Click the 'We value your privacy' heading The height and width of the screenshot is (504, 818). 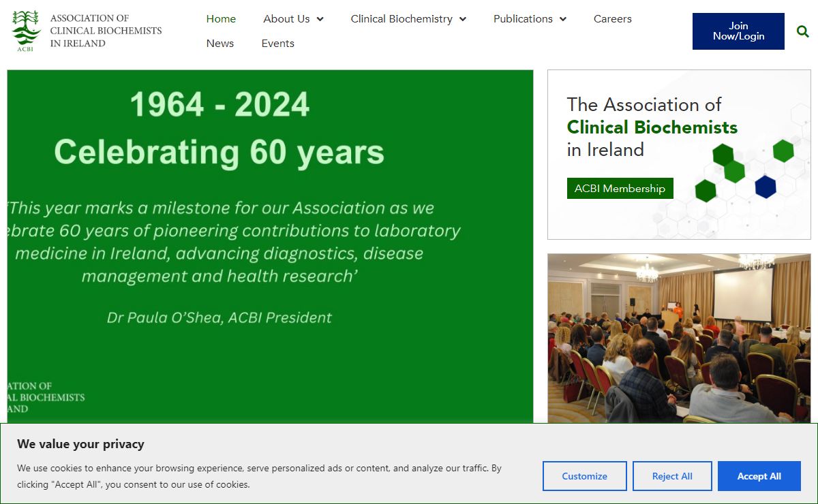click(80, 444)
